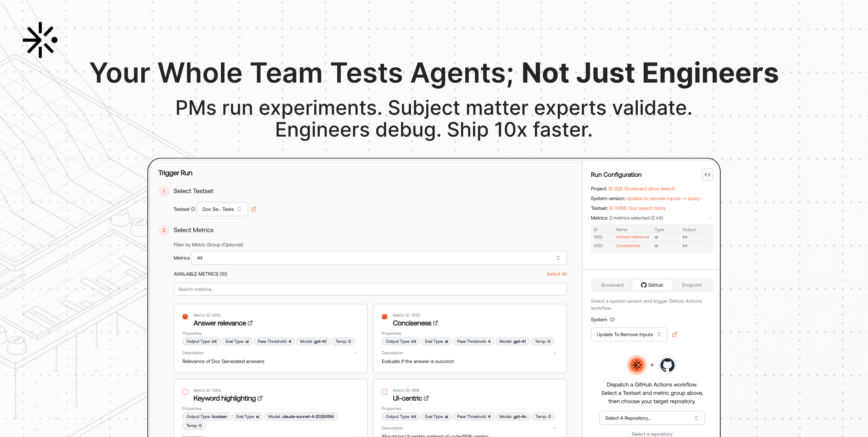
Task: Open the UI-centric metric external link icon
Action: (426, 398)
